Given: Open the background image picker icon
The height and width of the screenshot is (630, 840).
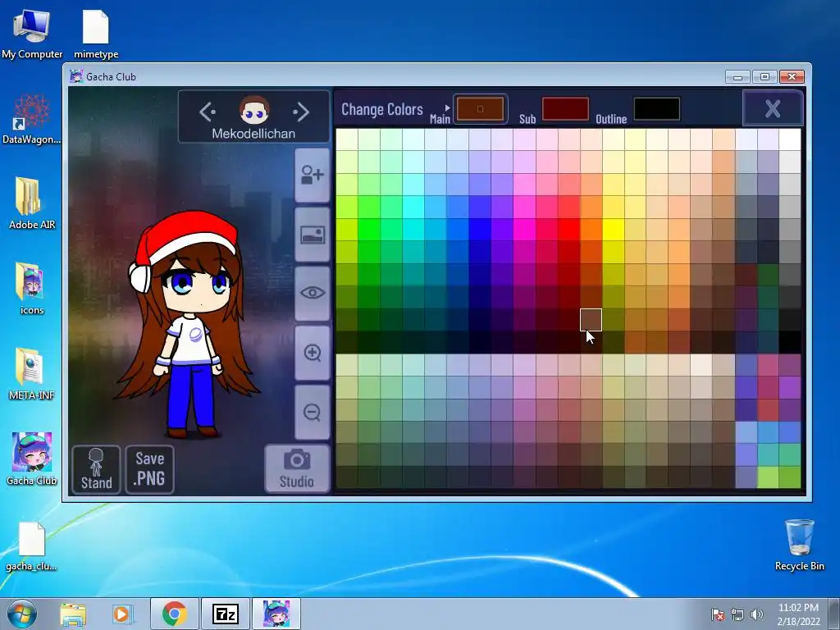Looking at the screenshot, I should [313, 235].
